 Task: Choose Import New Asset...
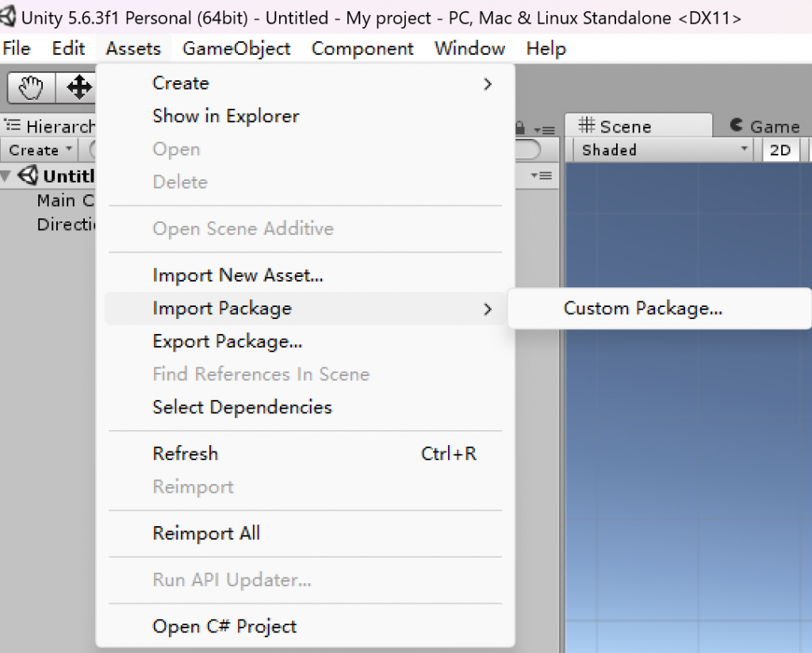coord(305,275)
